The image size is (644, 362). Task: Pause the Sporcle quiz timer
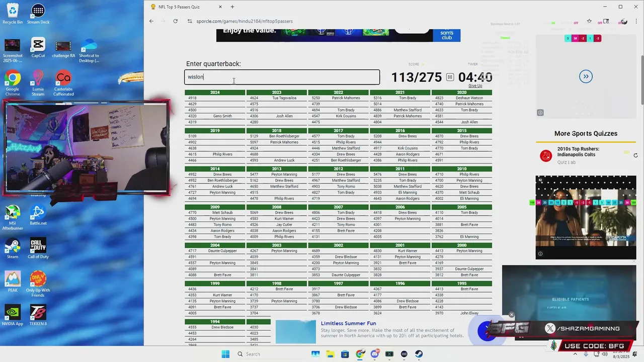click(450, 77)
